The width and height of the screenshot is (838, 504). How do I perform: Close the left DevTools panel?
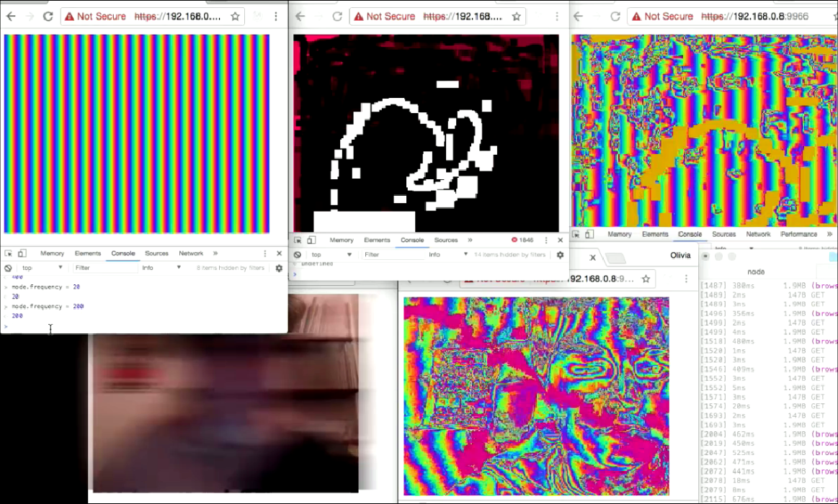[x=279, y=253]
